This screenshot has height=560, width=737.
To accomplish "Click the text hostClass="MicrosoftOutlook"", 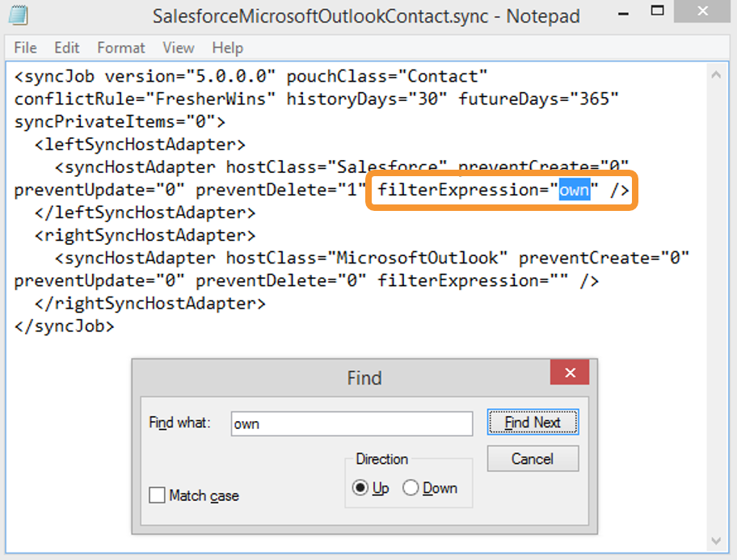I will click(367, 258).
